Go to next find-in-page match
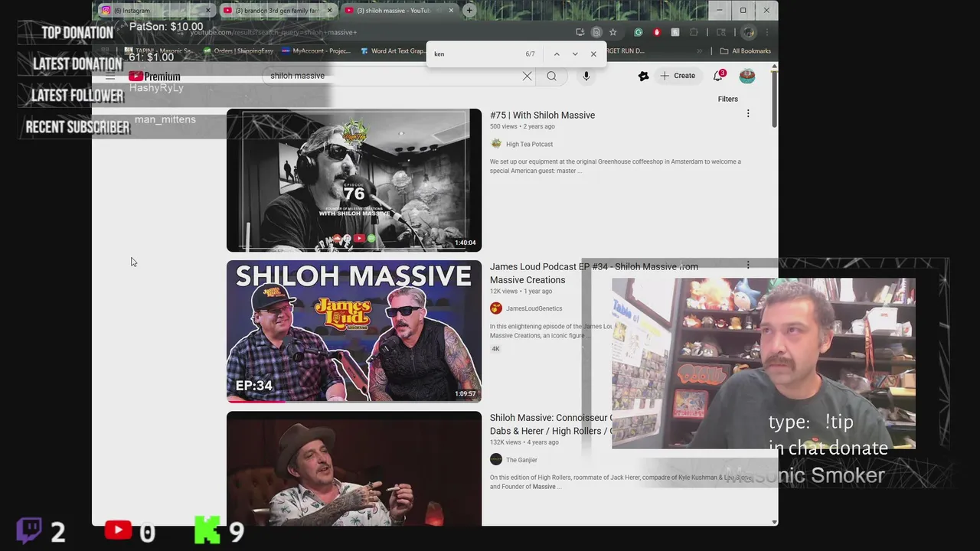The image size is (980, 551). coord(575,54)
